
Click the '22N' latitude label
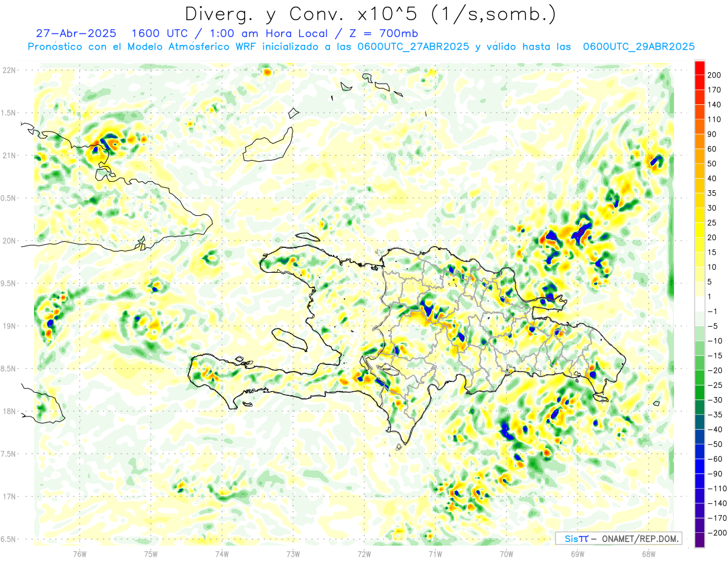(x=8, y=70)
